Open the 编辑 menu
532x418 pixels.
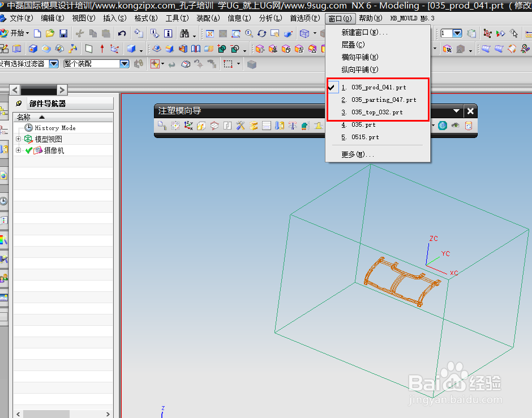point(52,18)
